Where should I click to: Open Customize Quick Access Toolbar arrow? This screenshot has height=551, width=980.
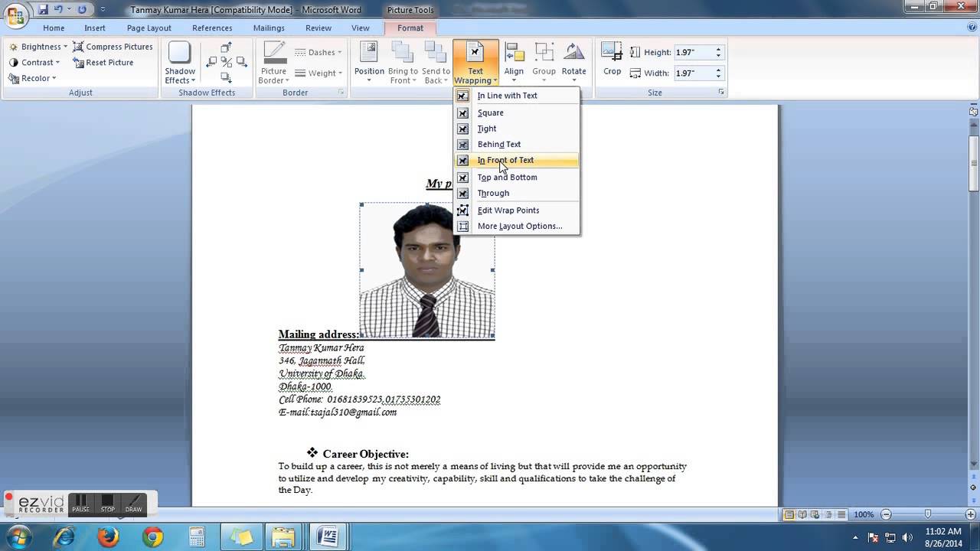pyautogui.click(x=104, y=10)
